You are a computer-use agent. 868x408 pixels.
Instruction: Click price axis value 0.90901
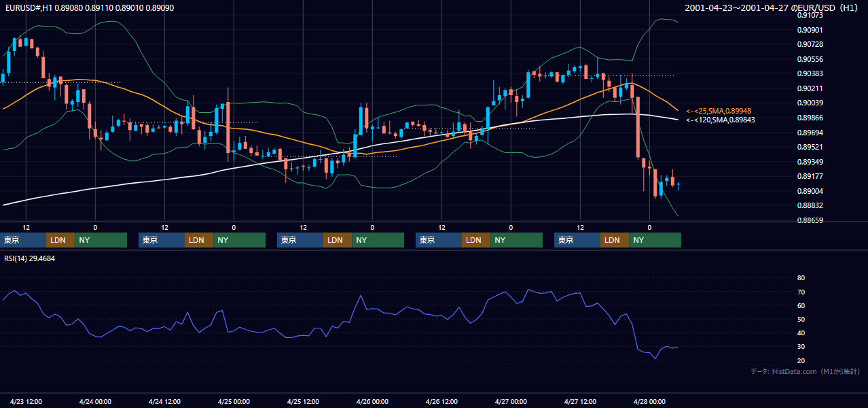click(x=810, y=30)
